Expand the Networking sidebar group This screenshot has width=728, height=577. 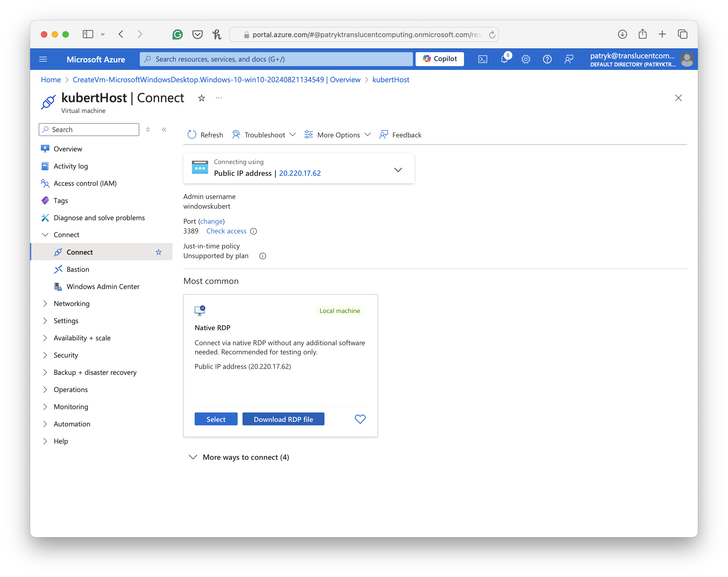[72, 304]
